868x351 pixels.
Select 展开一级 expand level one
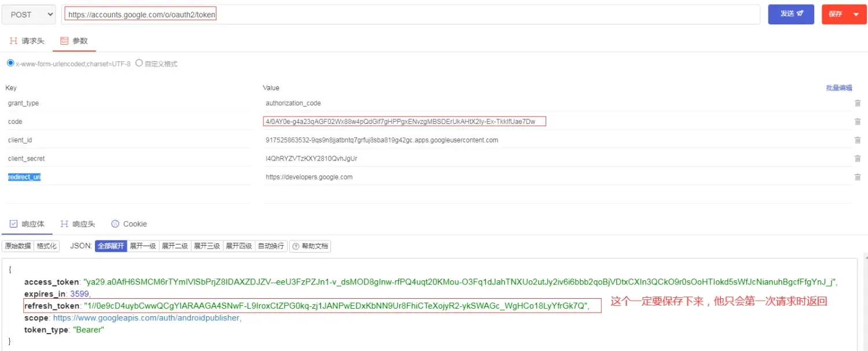tap(143, 246)
